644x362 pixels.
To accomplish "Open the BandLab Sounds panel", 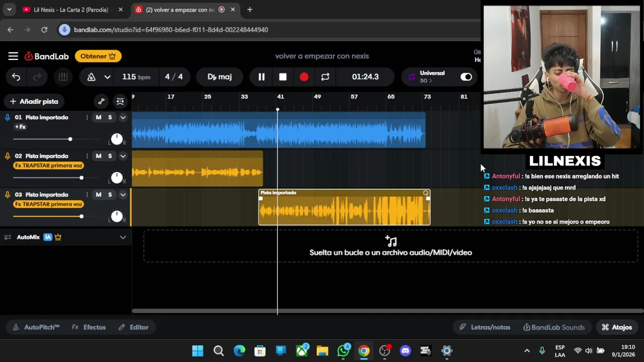I will 554,327.
